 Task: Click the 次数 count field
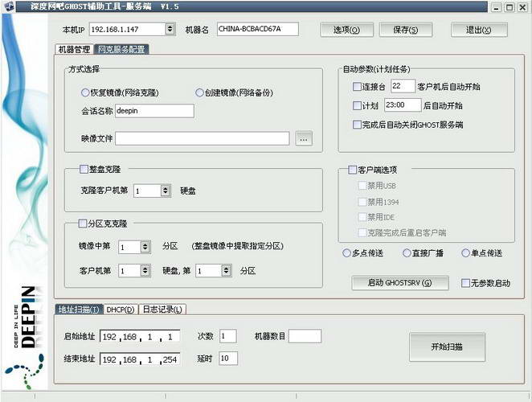pyautogui.click(x=228, y=336)
